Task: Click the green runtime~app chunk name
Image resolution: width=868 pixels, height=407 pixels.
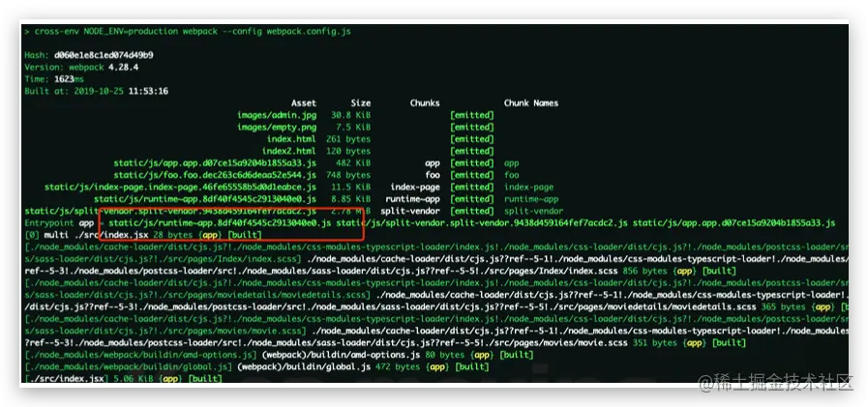Action: point(531,199)
